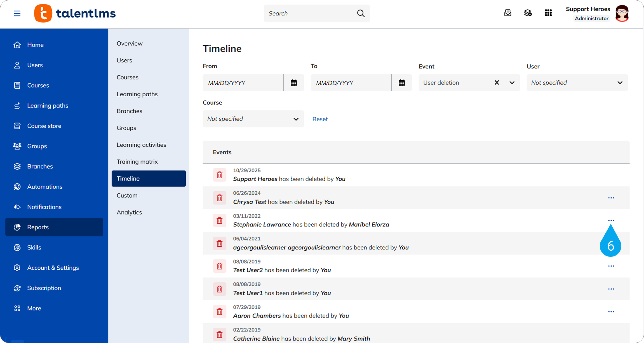Switch to the Custom reports tab
The width and height of the screenshot is (644, 343).
[149, 195]
